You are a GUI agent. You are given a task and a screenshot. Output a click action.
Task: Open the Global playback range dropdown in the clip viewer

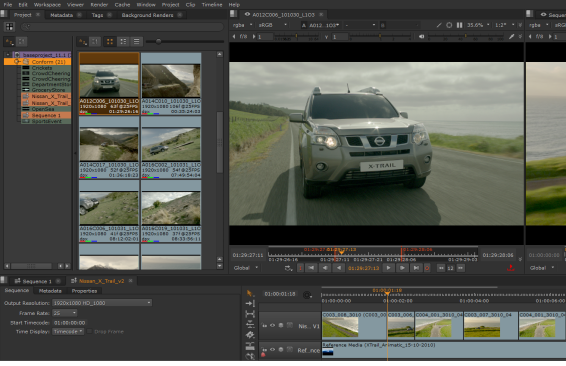pyautogui.click(x=245, y=268)
